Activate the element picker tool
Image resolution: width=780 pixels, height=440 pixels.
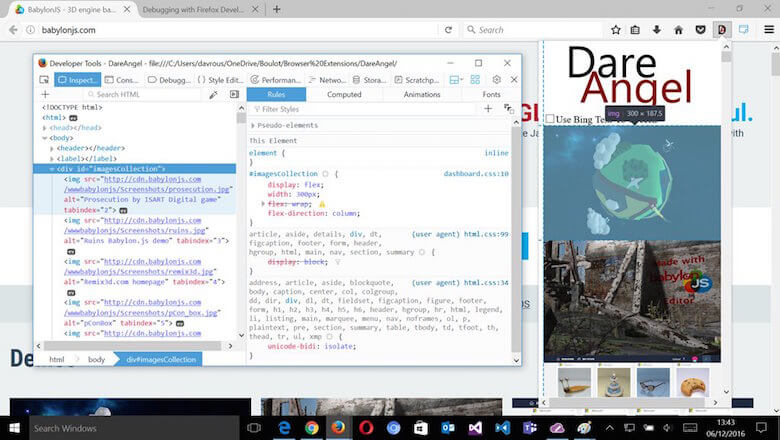click(x=43, y=79)
